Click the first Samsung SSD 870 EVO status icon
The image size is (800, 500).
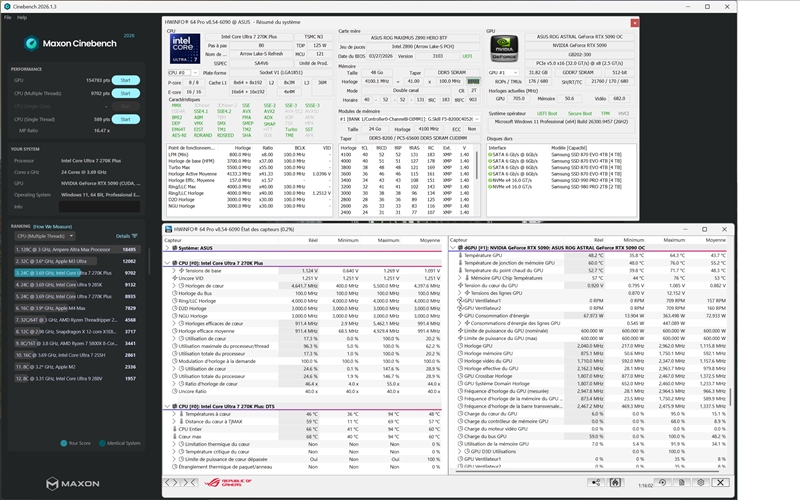tap(490, 155)
